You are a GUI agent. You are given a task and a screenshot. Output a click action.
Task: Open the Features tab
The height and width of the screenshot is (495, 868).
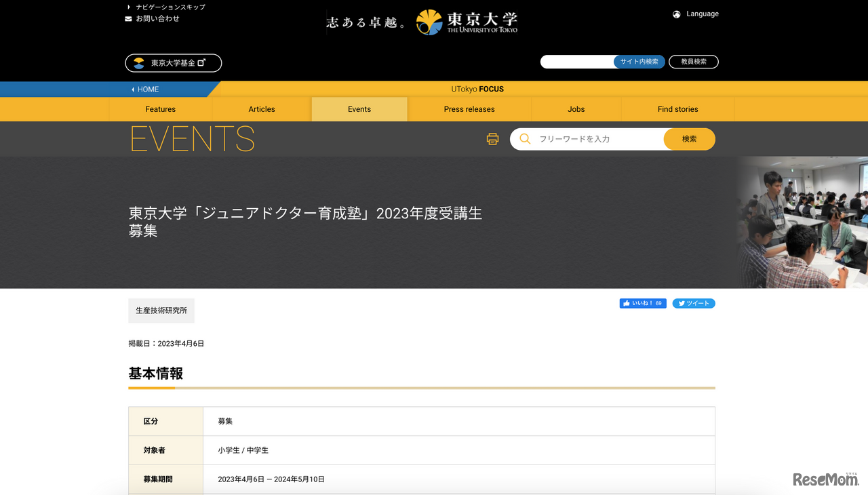160,109
